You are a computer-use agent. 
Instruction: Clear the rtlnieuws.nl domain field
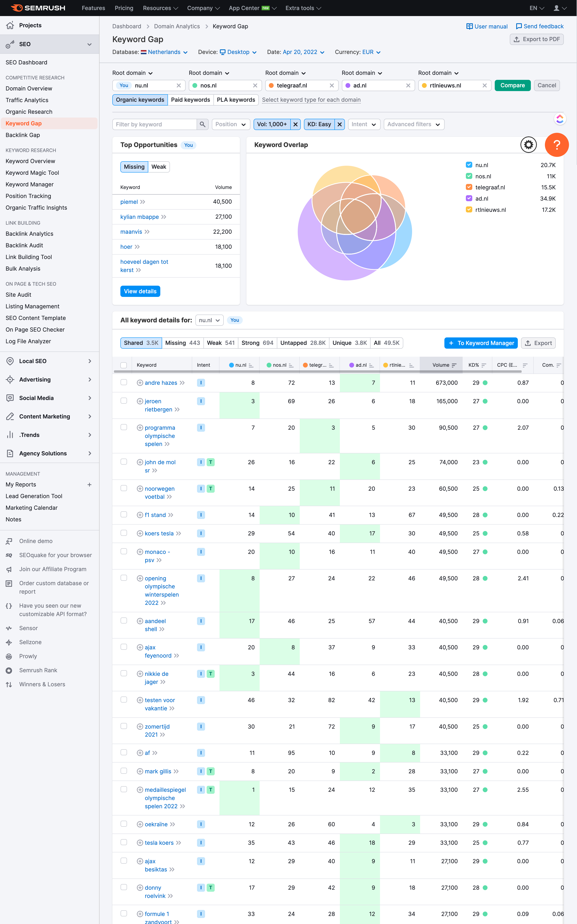pyautogui.click(x=485, y=85)
